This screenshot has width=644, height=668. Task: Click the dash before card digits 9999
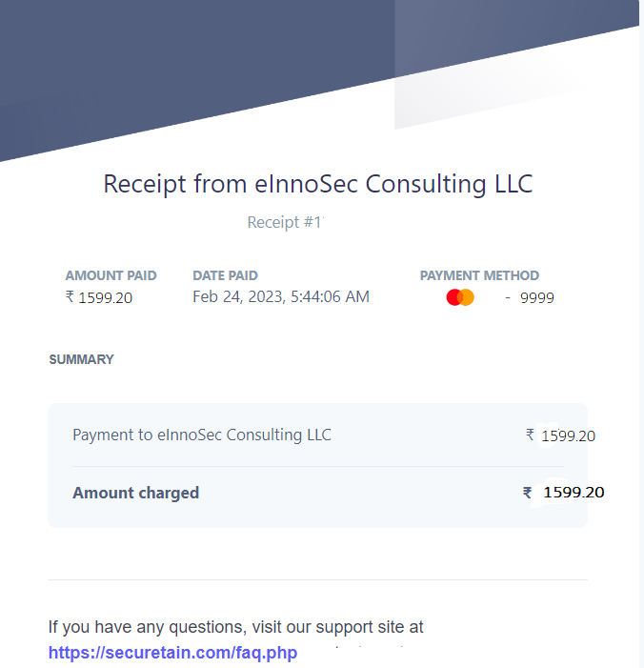pos(508,297)
